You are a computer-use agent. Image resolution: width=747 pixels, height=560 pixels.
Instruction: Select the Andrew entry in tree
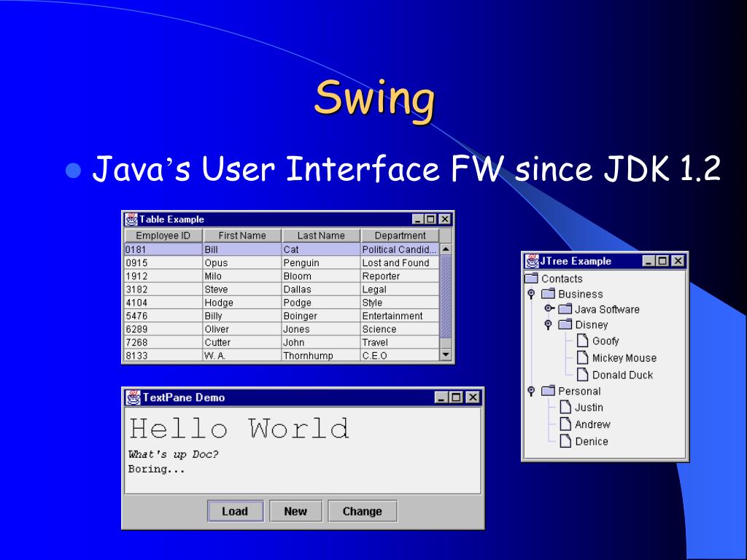coord(592,424)
